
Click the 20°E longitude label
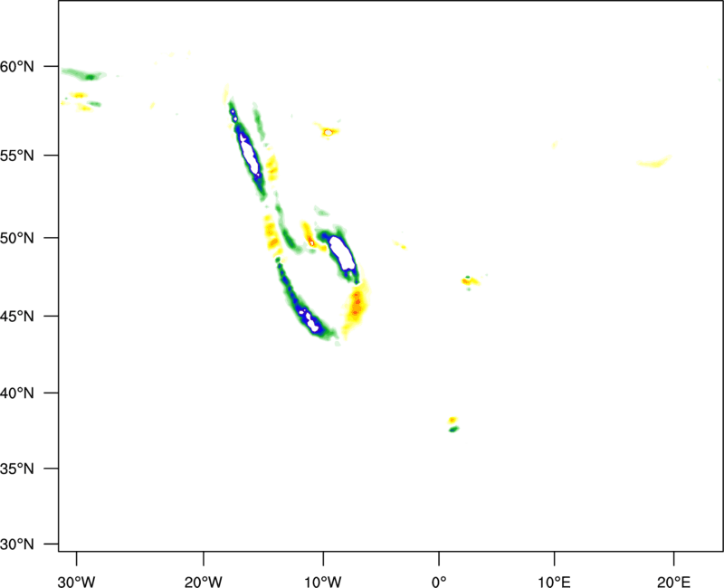point(673,582)
